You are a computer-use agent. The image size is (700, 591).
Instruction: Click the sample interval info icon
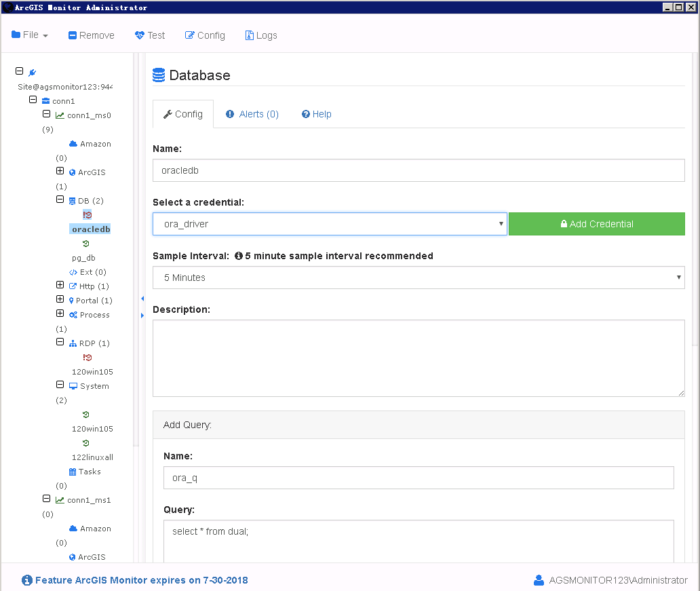click(238, 256)
